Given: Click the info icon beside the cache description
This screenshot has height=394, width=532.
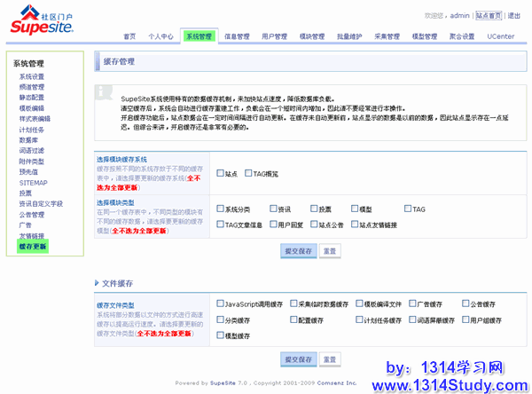Looking at the screenshot, I should (107, 92).
